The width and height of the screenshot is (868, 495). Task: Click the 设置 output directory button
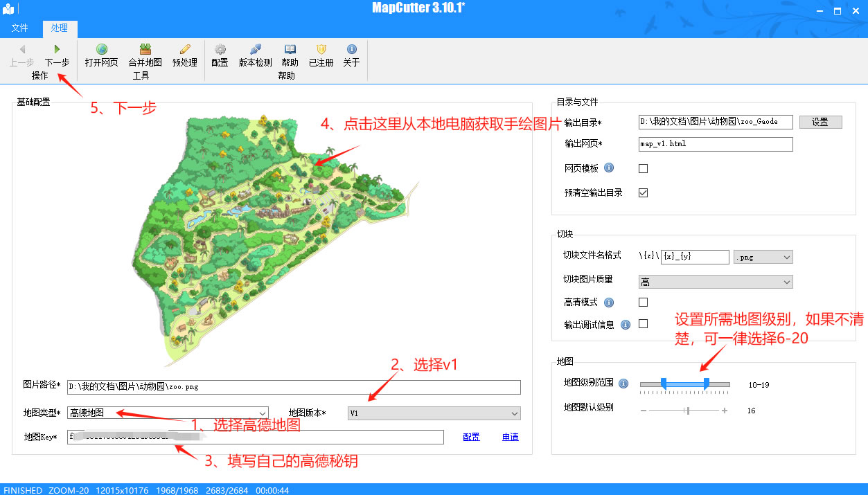click(820, 122)
